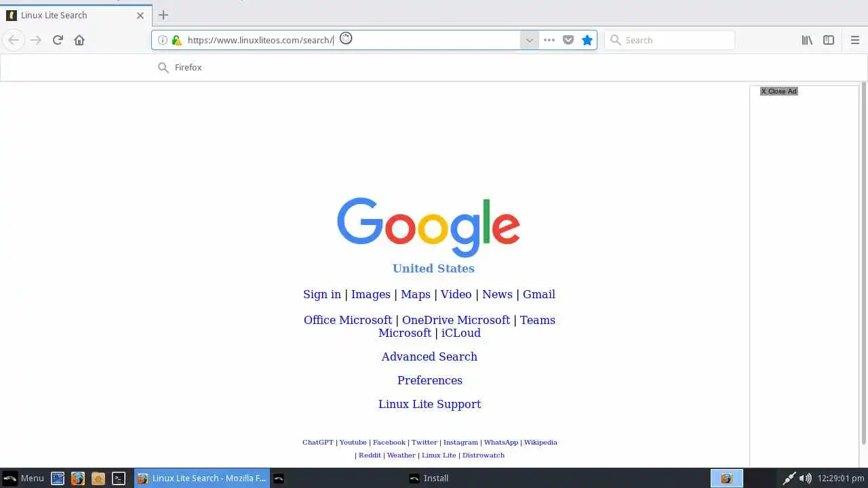The image size is (868, 488).
Task: Click the page vertical scrollbar
Action: pos(863,264)
